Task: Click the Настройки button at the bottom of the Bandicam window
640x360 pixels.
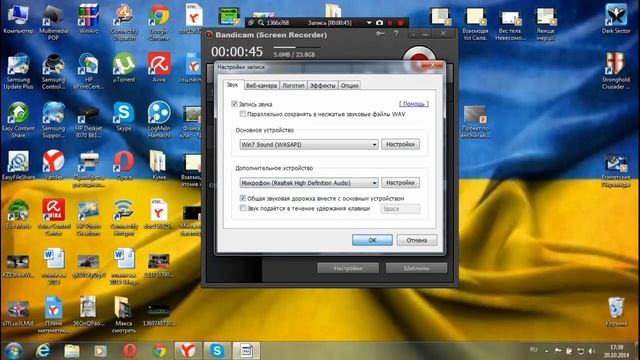Action: tap(348, 268)
